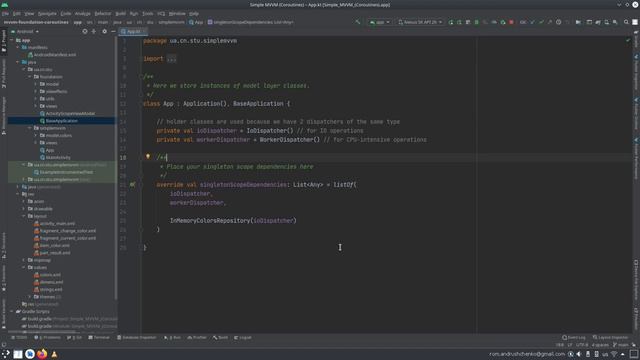
Task: Select fragment_change_color.xml in project tree
Action: point(68,231)
